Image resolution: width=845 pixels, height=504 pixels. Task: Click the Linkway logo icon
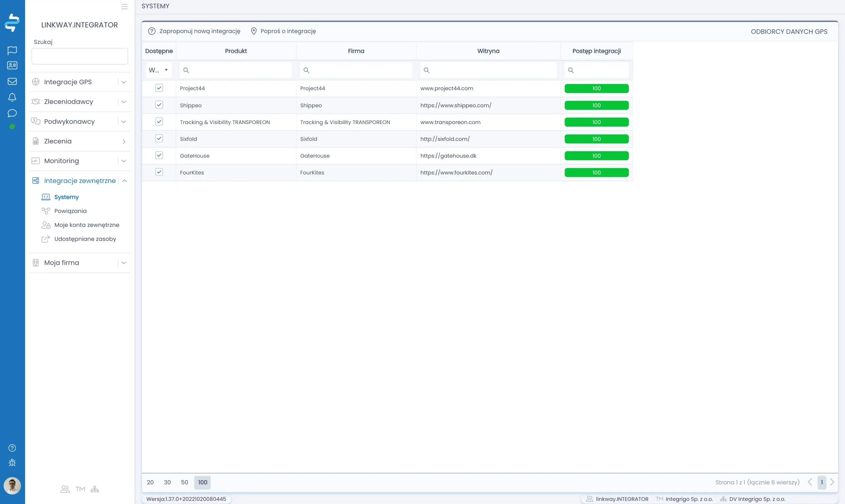pyautogui.click(x=12, y=23)
